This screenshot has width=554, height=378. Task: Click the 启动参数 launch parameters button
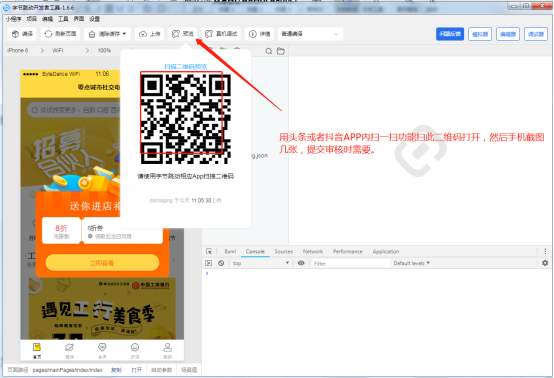[161, 370]
